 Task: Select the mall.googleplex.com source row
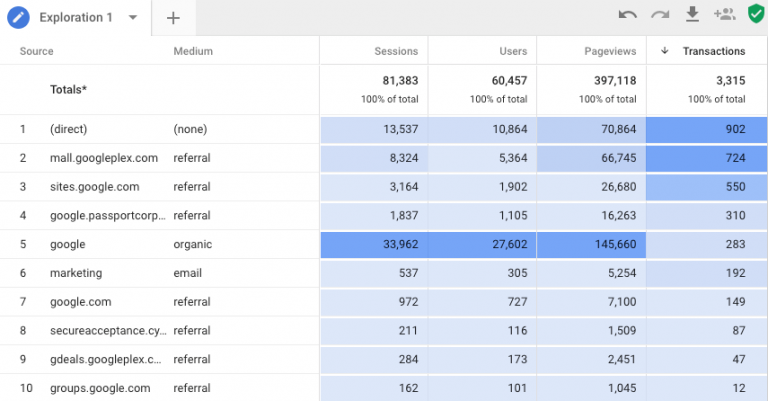[x=104, y=158]
